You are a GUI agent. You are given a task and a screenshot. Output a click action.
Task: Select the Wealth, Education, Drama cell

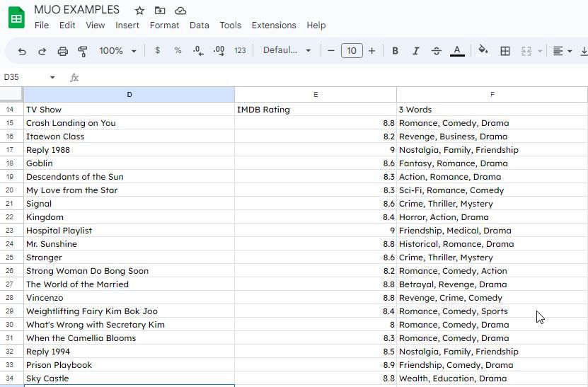click(x=492, y=379)
